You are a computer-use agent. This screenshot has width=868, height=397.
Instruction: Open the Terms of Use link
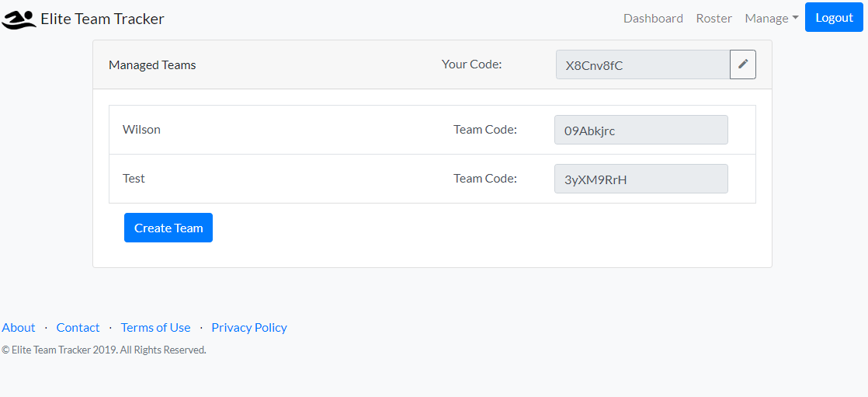click(x=155, y=327)
